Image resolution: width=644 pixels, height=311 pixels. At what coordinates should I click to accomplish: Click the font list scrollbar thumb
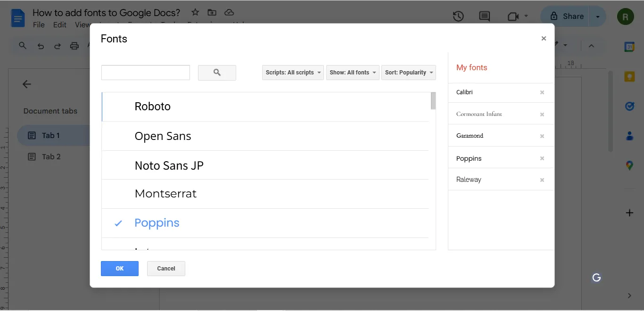click(x=433, y=101)
